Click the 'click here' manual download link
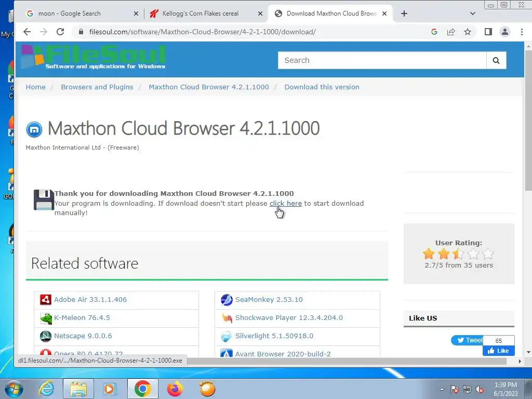Screen dimensions: 532x399 click(x=285, y=204)
